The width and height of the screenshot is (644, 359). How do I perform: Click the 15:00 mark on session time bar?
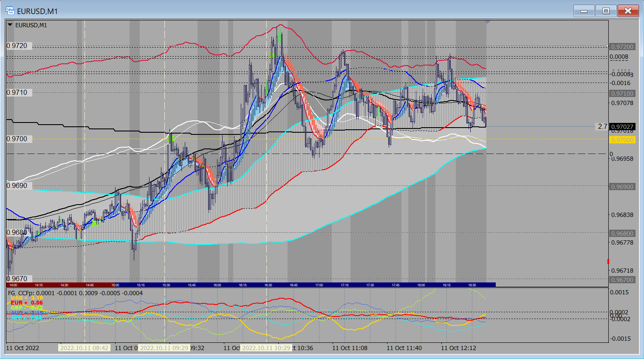click(x=115, y=285)
